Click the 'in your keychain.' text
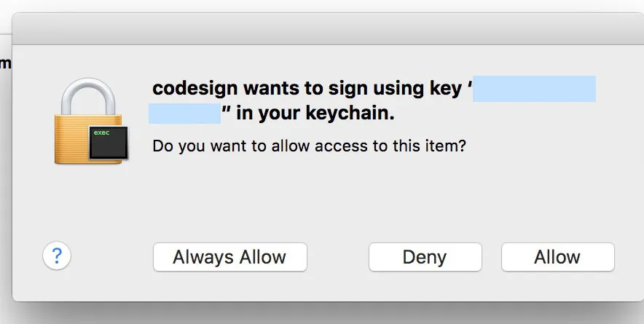644x324 pixels. pos(315,114)
